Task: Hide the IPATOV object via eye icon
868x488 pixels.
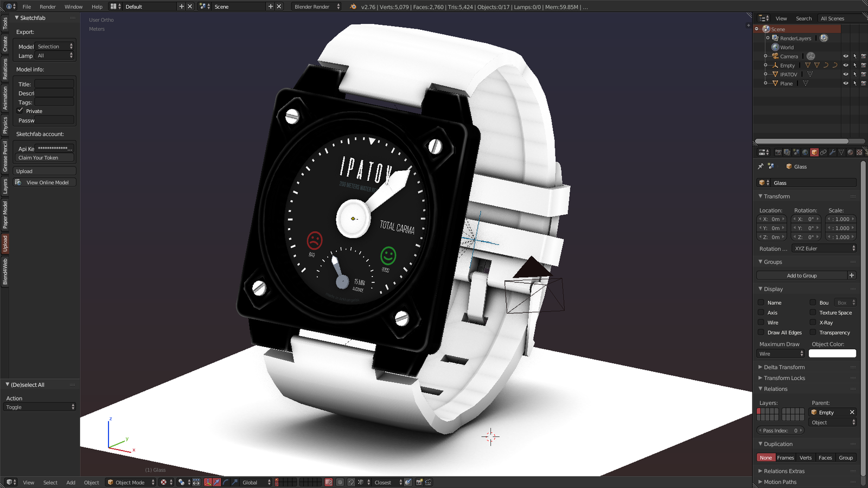Action: click(x=845, y=74)
